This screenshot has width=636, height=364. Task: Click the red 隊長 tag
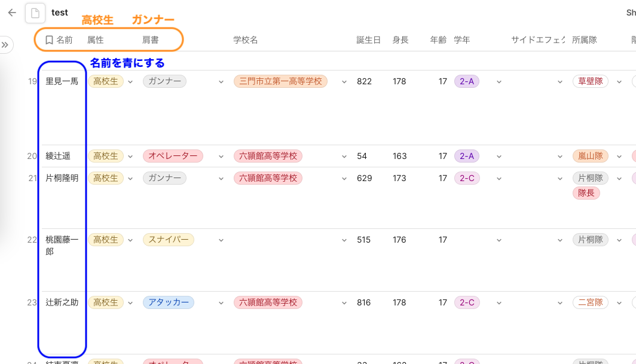point(586,192)
